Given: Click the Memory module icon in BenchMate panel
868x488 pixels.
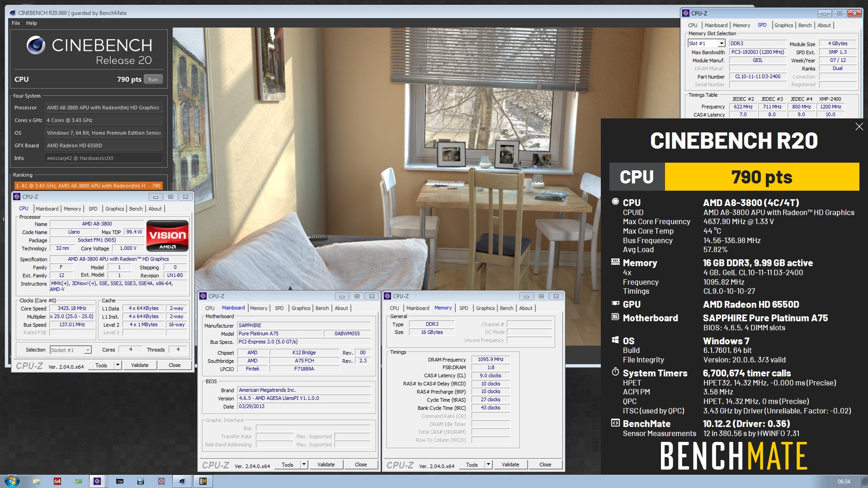Looking at the screenshot, I should coord(615,262).
